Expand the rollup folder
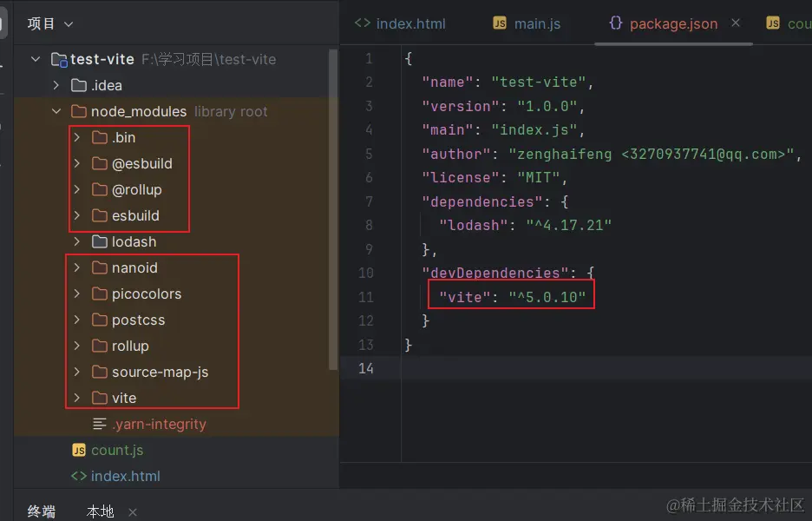This screenshot has width=812, height=521. 76,346
